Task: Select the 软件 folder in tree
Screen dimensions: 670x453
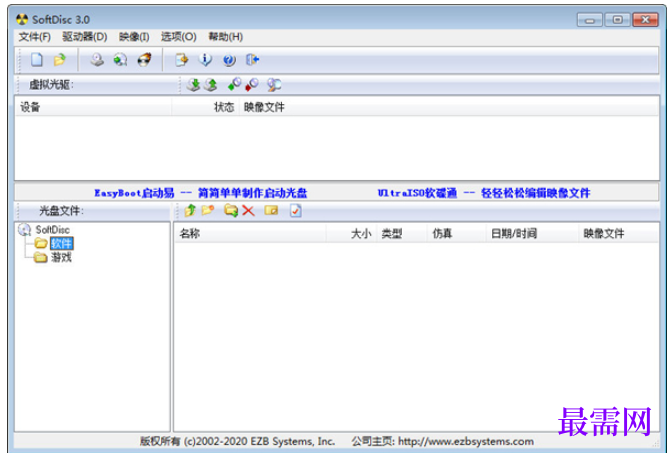Action: click(62, 244)
